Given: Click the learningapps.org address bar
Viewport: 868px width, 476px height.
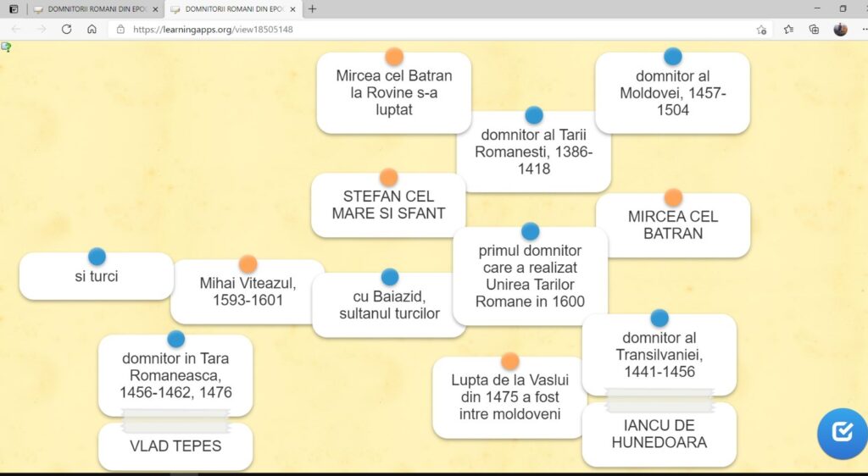Looking at the screenshot, I should tap(424, 29).
